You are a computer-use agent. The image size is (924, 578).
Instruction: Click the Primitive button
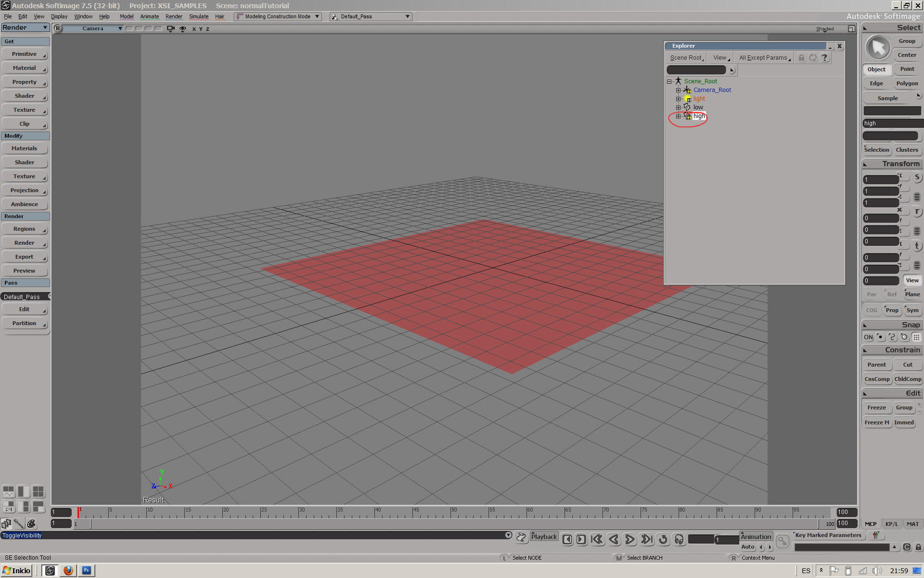[x=25, y=54]
